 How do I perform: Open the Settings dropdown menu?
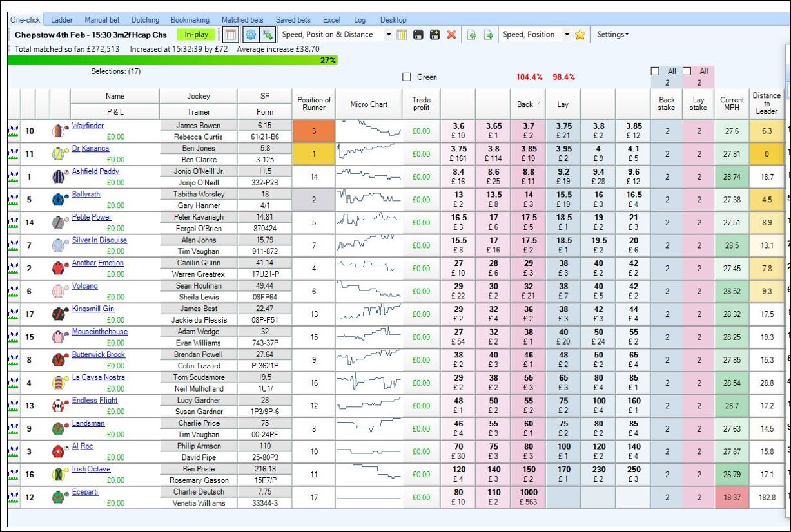[612, 35]
